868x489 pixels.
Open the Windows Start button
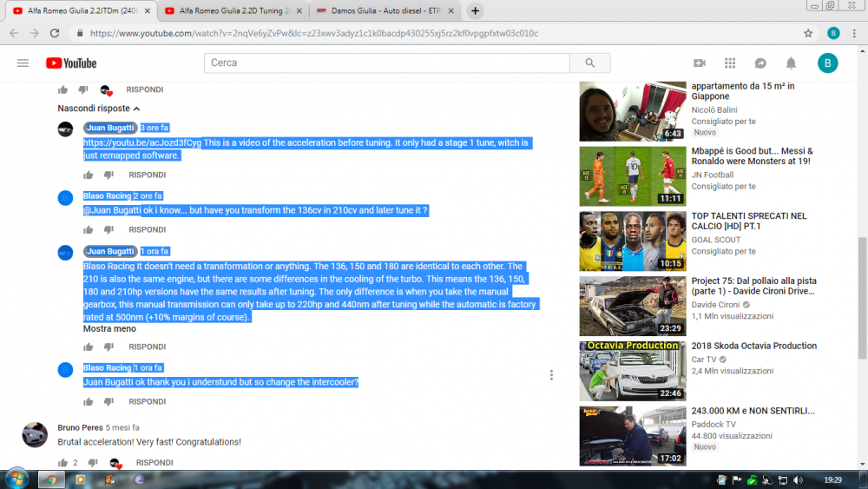point(16,479)
